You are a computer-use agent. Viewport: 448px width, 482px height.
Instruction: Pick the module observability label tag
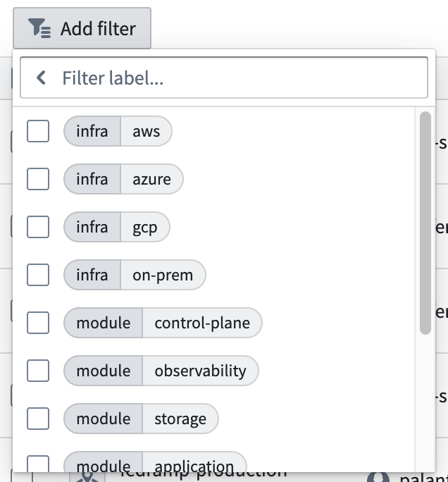(161, 371)
